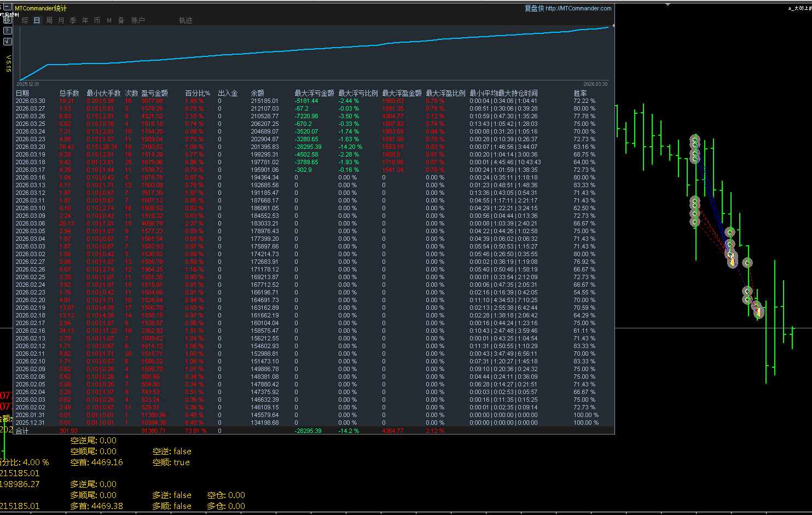Click the balance value 134198.68
The height and width of the screenshot is (515, 812).
coord(265,423)
